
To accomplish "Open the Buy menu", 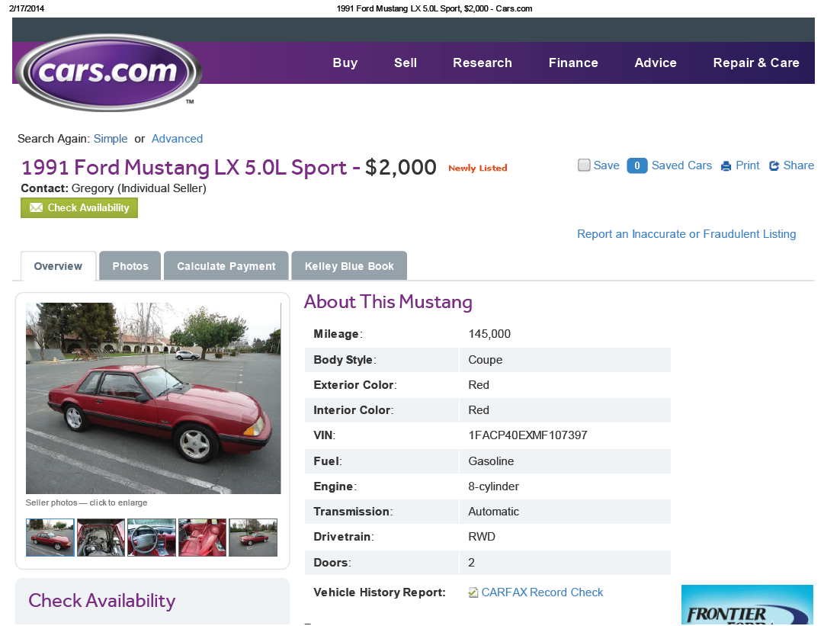I will [x=345, y=63].
